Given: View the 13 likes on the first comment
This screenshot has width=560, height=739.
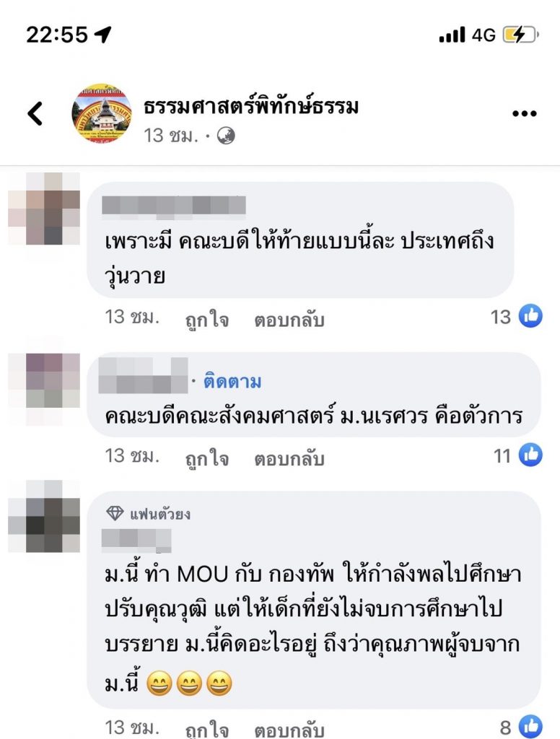Looking at the screenshot, I should pos(516,316).
